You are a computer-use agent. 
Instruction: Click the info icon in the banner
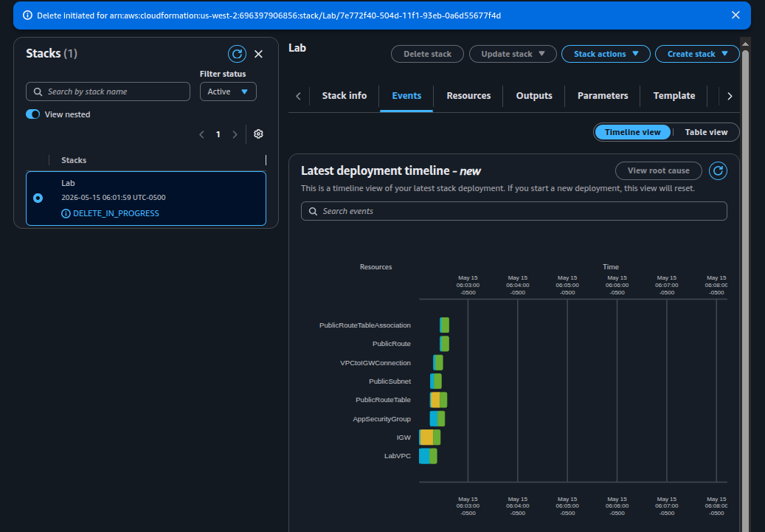27,15
